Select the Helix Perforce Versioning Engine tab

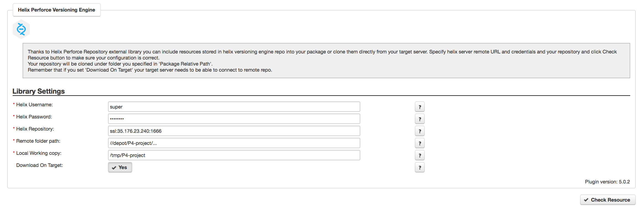pos(56,10)
